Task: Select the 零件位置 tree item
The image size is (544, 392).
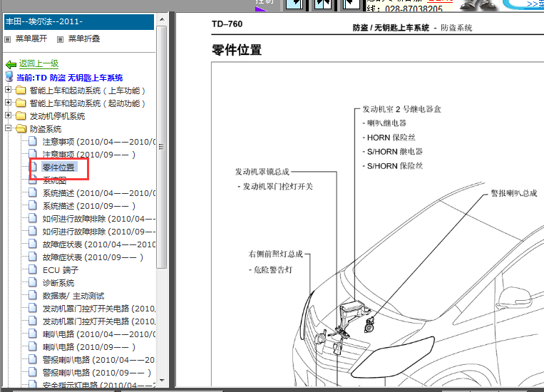Action: click(58, 167)
